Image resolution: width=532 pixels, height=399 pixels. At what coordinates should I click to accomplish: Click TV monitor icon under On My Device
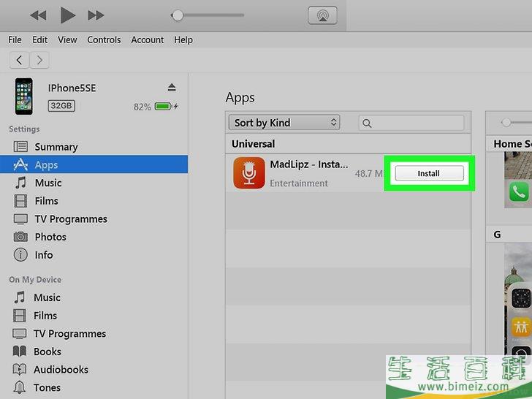(x=19, y=333)
